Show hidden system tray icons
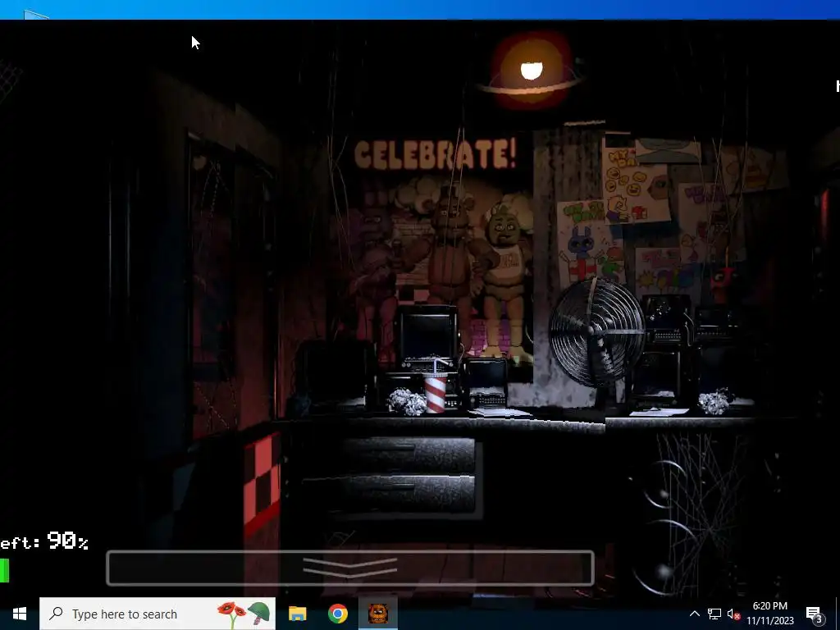The image size is (840, 630). pos(694,614)
